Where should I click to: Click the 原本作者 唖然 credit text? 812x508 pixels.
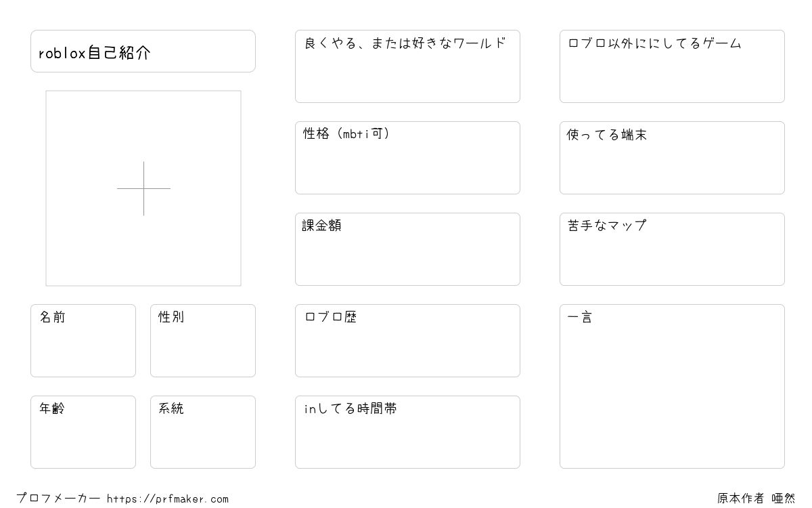pos(757,499)
